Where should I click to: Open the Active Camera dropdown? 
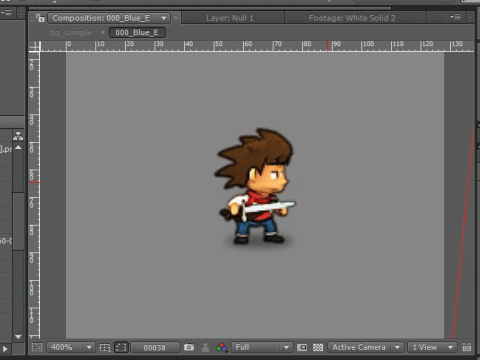[x=366, y=347]
